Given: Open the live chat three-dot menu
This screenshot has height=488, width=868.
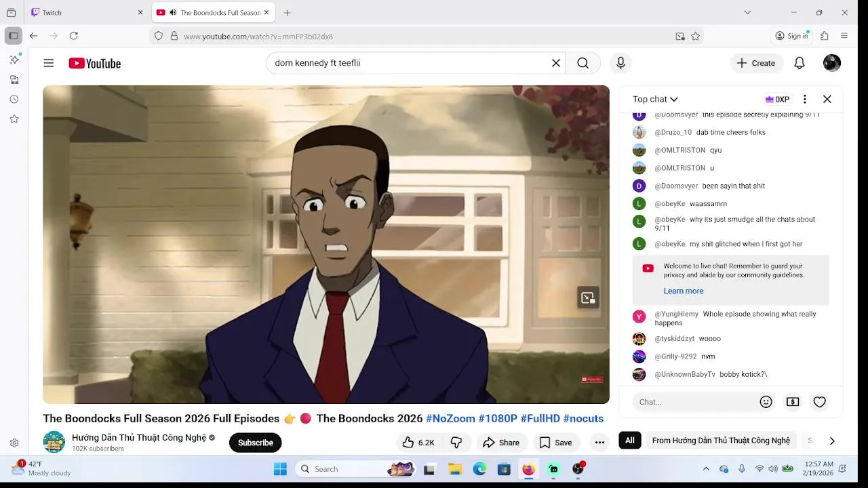Looking at the screenshot, I should click(x=805, y=99).
